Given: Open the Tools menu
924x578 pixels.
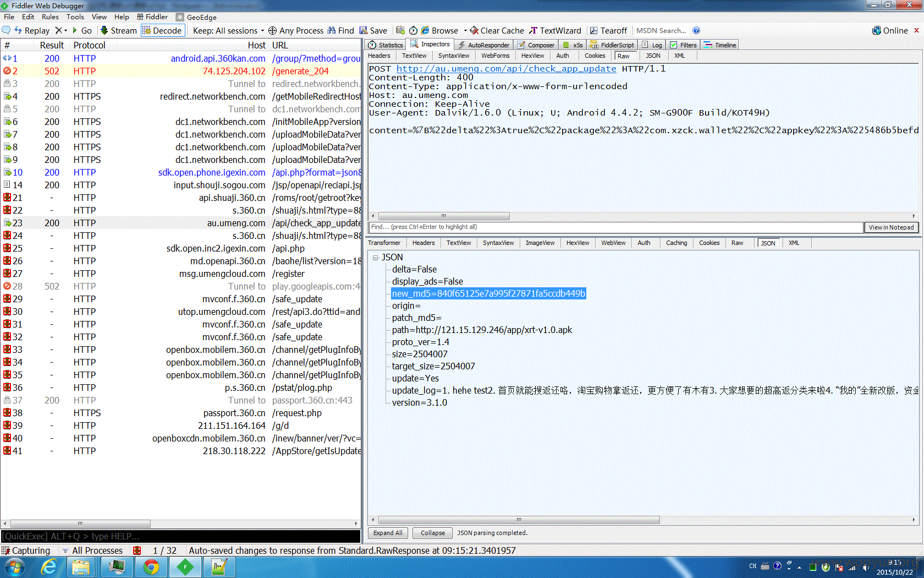Looking at the screenshot, I should 75,17.
